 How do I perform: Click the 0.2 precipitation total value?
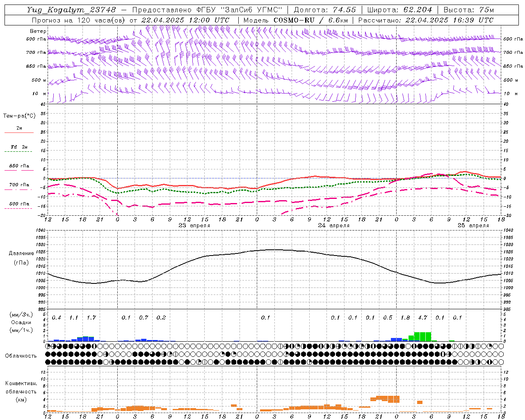[161, 318]
